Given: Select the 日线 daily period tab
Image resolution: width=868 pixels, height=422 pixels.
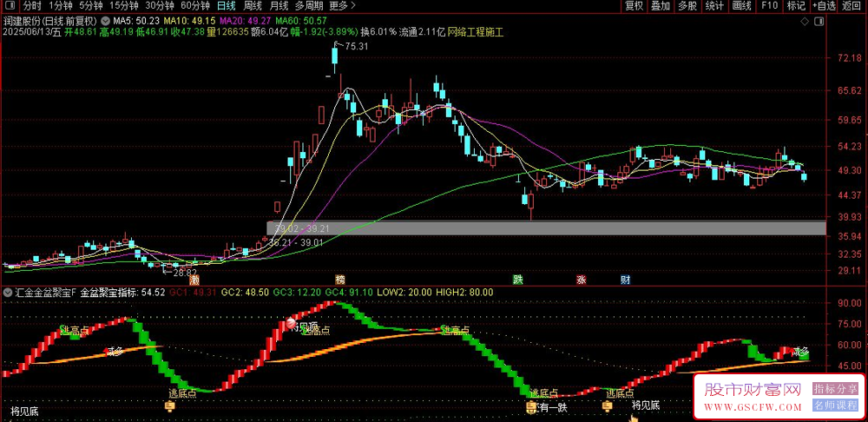Looking at the screenshot, I should click(226, 6).
